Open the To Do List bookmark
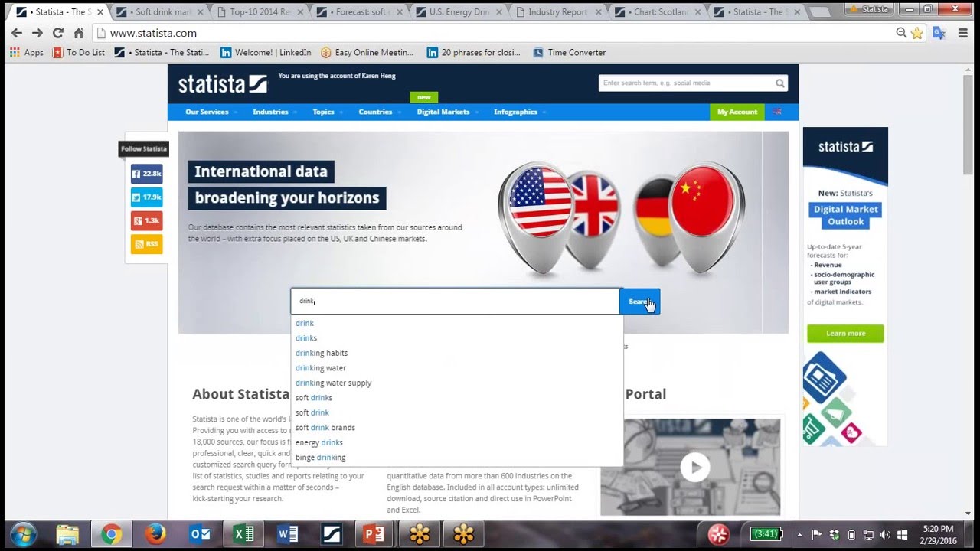The width and height of the screenshot is (980, 551). [x=79, y=53]
